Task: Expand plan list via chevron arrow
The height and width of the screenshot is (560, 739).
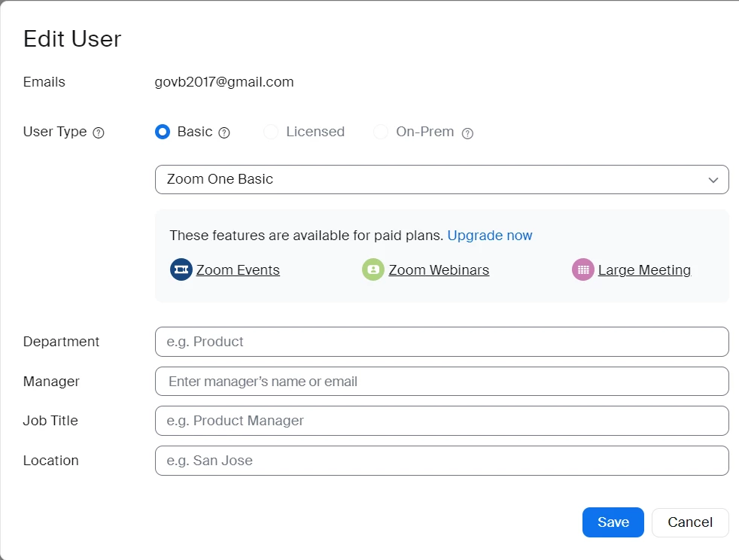Action: [x=713, y=180]
